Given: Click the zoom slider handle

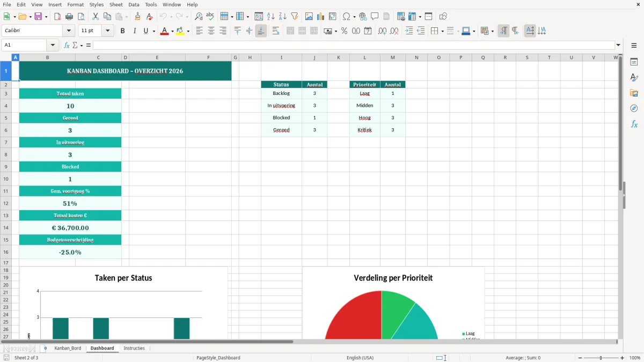Looking at the screenshot, I should click(x=601, y=358).
